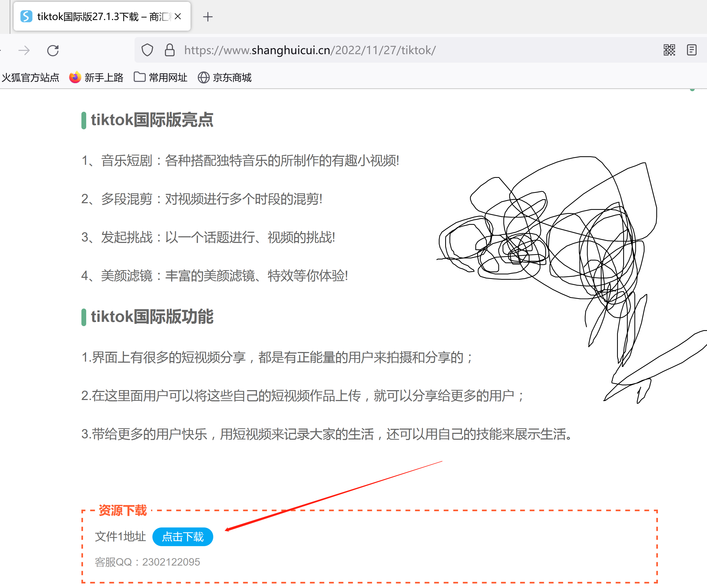The image size is (707, 588).
Task: Open the 常用网址 bookmark folder
Action: tap(161, 78)
